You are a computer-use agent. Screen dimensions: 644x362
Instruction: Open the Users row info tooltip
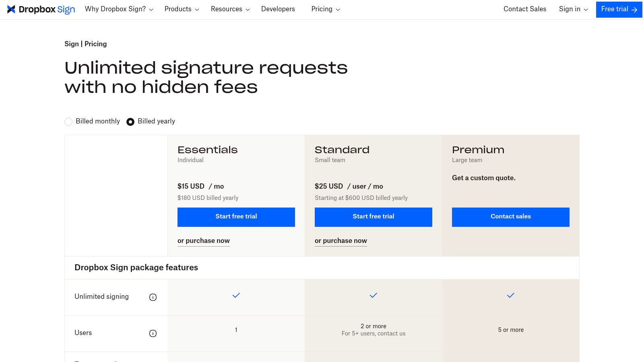153,333
